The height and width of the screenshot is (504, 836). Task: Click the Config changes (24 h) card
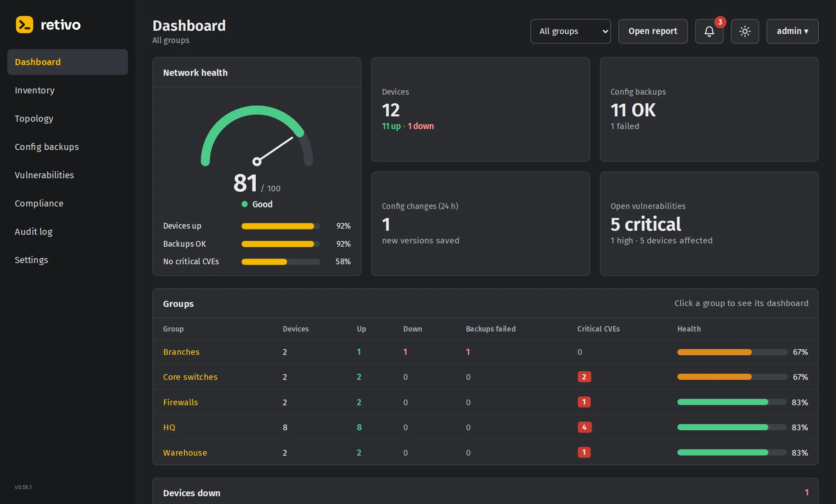click(x=480, y=224)
